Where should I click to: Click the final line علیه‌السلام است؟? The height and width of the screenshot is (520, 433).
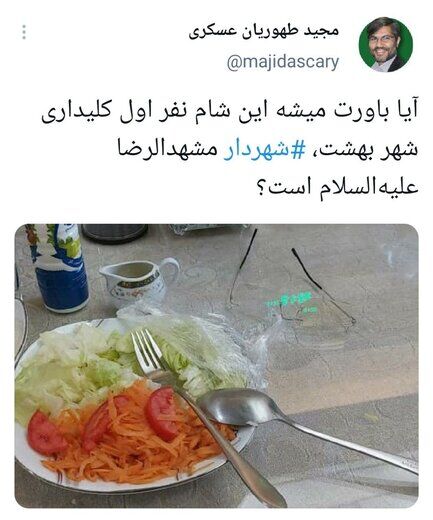click(338, 187)
